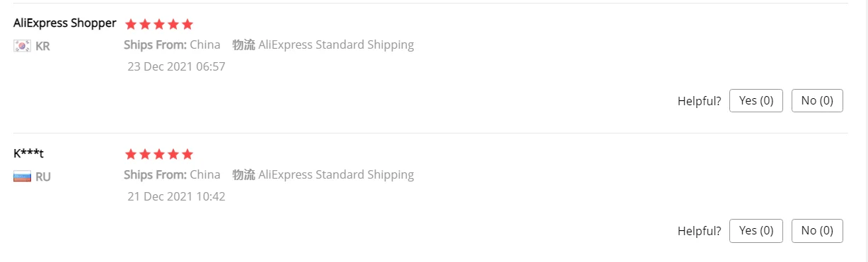Mark AliExpress Shopper's review helpful with Yes
This screenshot has height=262, width=868.
pyautogui.click(x=756, y=100)
